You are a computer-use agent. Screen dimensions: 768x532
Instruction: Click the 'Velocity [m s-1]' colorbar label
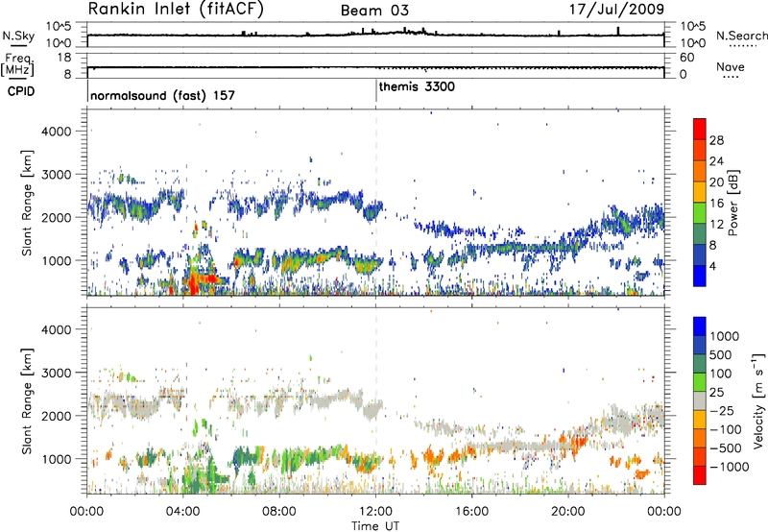[x=758, y=400]
